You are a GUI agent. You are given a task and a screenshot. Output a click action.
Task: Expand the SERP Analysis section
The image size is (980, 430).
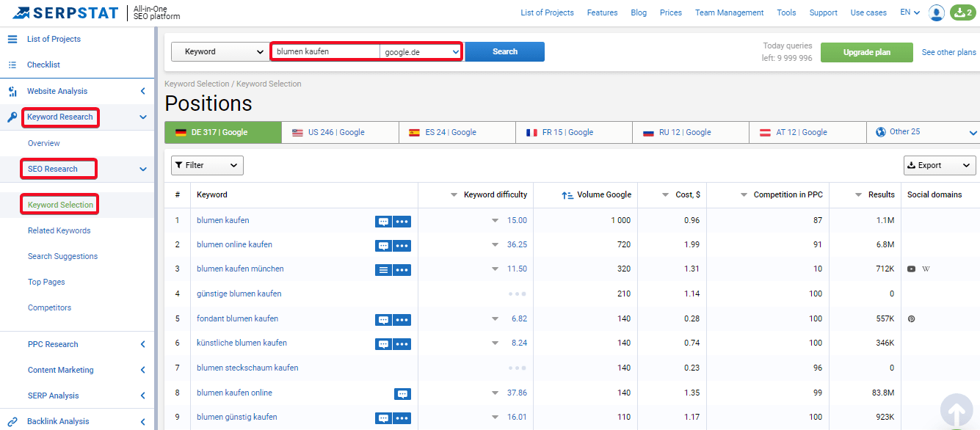pos(142,396)
